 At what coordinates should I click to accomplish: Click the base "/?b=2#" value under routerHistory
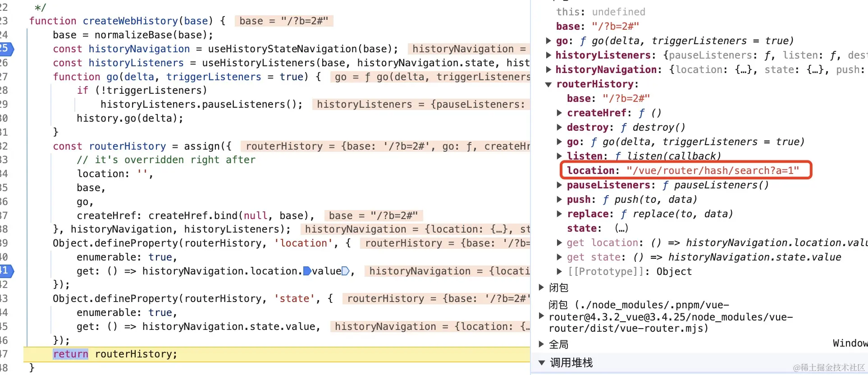tap(626, 98)
